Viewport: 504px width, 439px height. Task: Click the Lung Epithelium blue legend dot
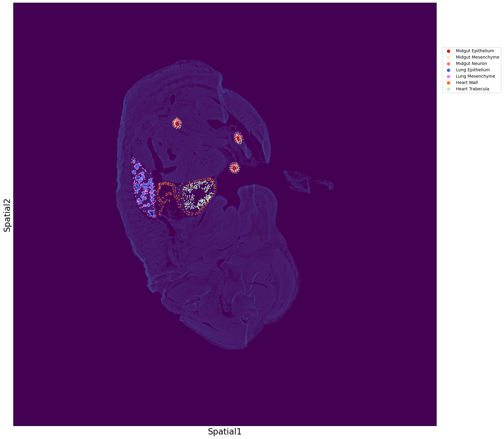point(448,70)
